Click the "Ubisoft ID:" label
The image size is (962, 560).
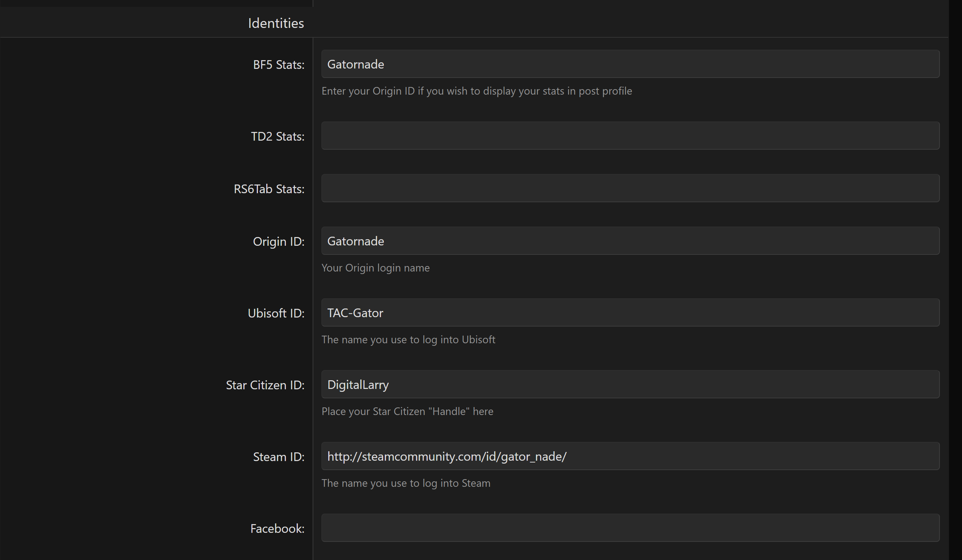pyautogui.click(x=276, y=314)
